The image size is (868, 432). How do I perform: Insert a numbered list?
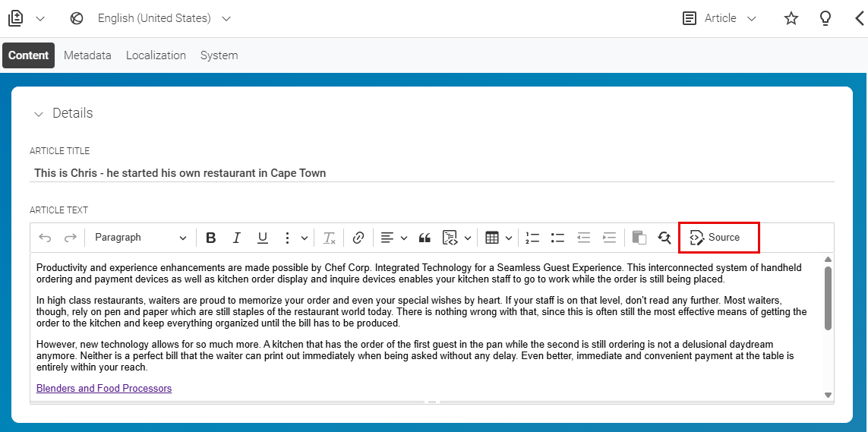point(532,238)
